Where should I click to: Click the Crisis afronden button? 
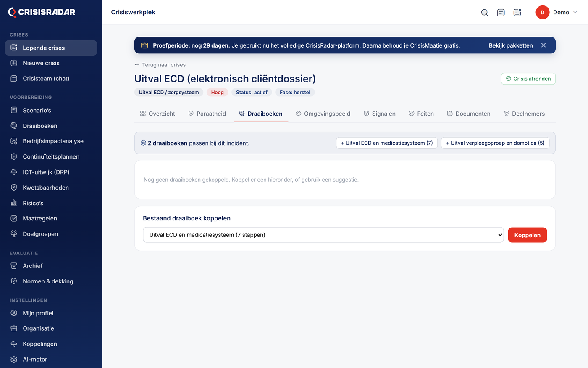(x=528, y=79)
